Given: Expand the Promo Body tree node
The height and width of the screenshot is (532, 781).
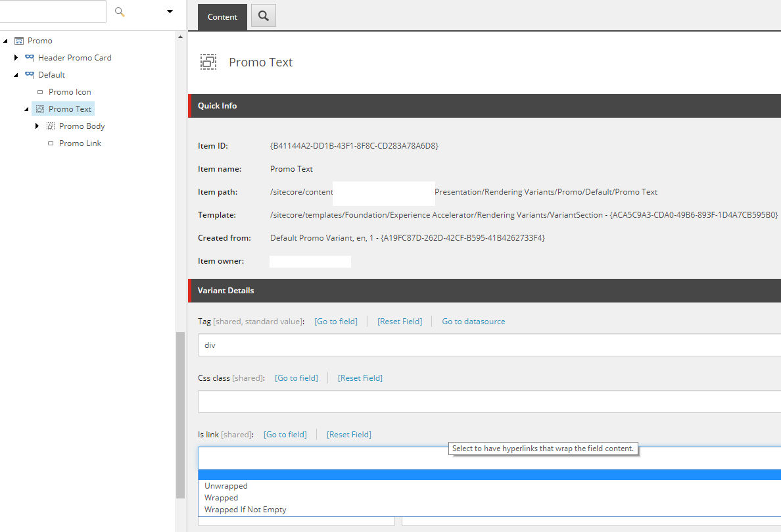Looking at the screenshot, I should (37, 126).
